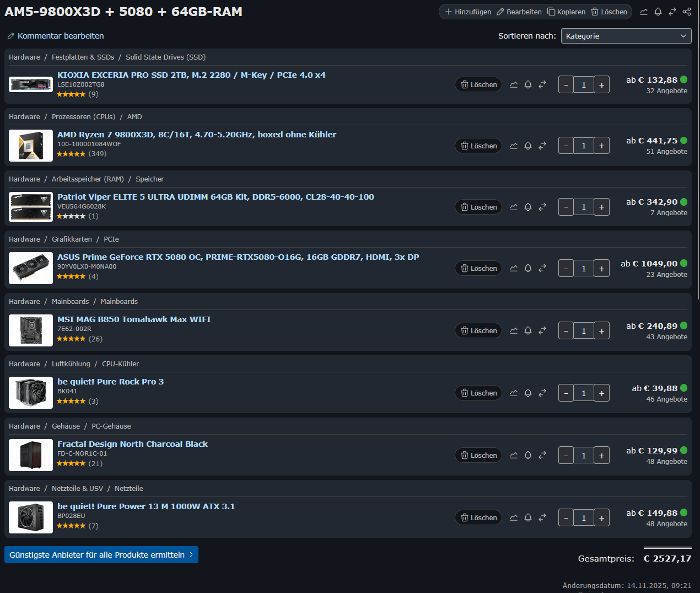Click Kopieren to duplicate the wishlist
This screenshot has height=593, width=700.
[566, 12]
